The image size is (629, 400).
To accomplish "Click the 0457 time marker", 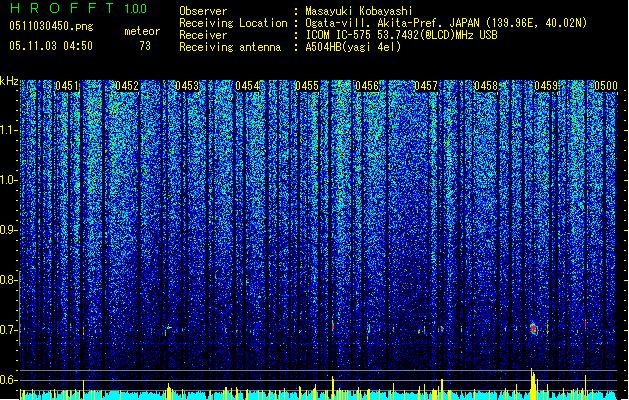I will pyautogui.click(x=426, y=86).
